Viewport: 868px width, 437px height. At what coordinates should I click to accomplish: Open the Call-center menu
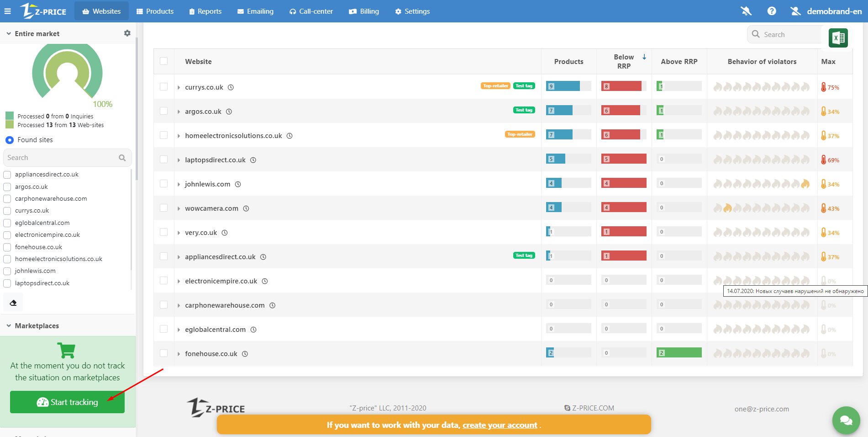point(311,11)
